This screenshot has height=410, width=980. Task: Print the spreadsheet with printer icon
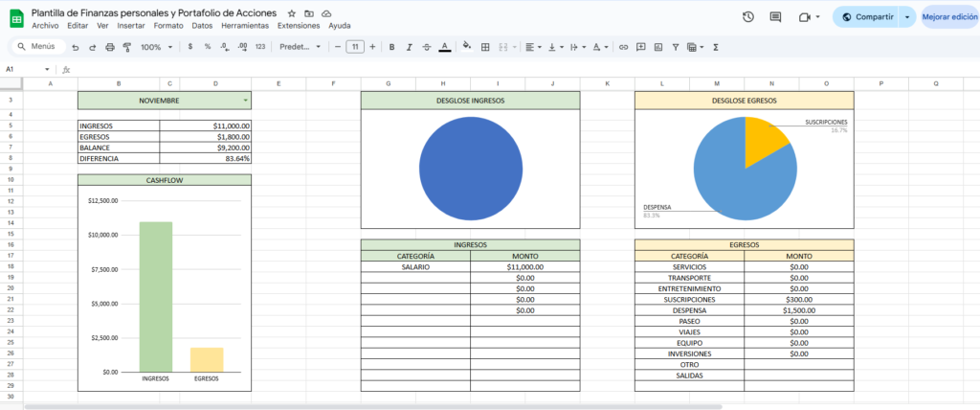coord(110,46)
